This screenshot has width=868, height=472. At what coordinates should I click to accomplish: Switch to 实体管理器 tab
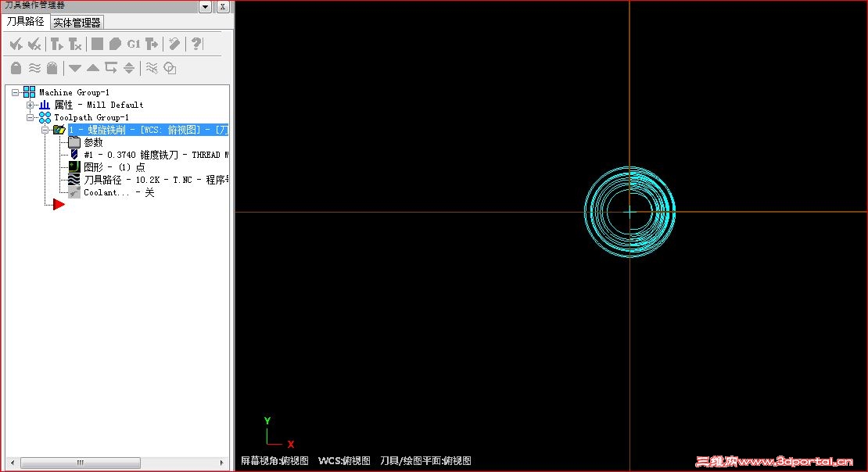pos(77,23)
